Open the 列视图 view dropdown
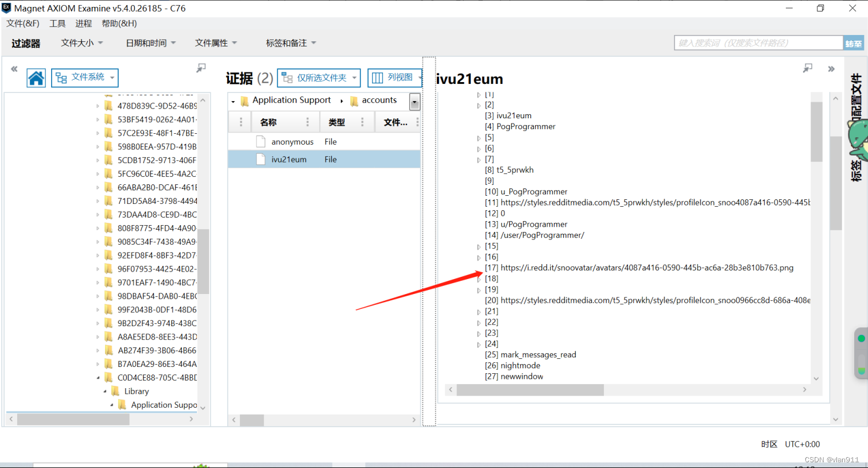Image resolution: width=868 pixels, height=468 pixels. tap(396, 78)
